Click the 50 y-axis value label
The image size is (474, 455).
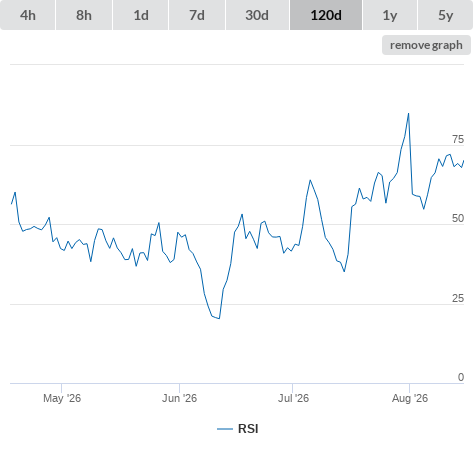pos(458,218)
